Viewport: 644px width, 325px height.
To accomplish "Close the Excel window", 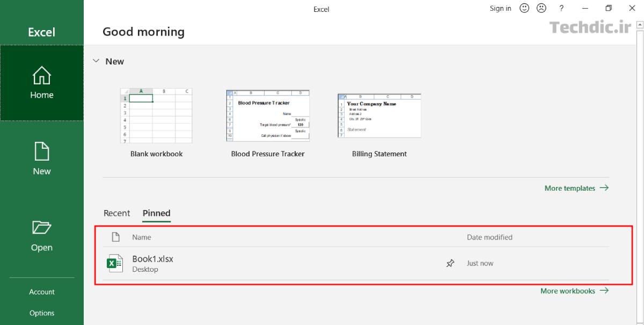I will (x=632, y=8).
